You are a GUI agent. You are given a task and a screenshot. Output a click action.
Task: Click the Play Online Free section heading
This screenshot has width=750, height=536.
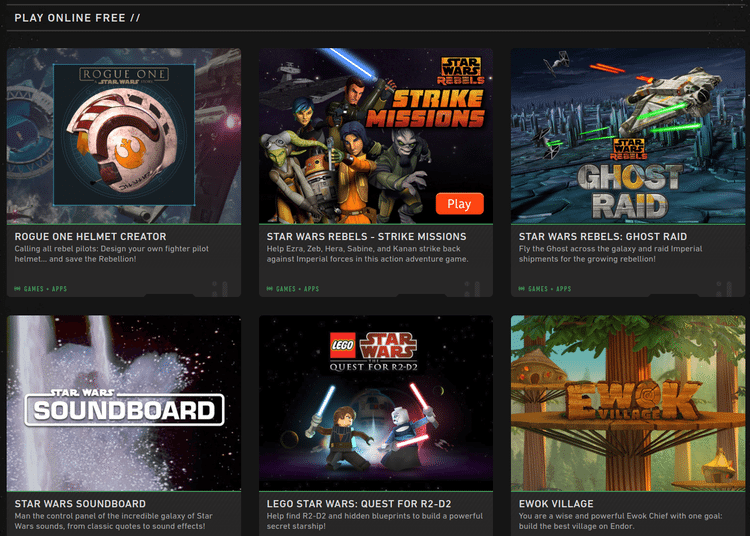click(x=77, y=18)
